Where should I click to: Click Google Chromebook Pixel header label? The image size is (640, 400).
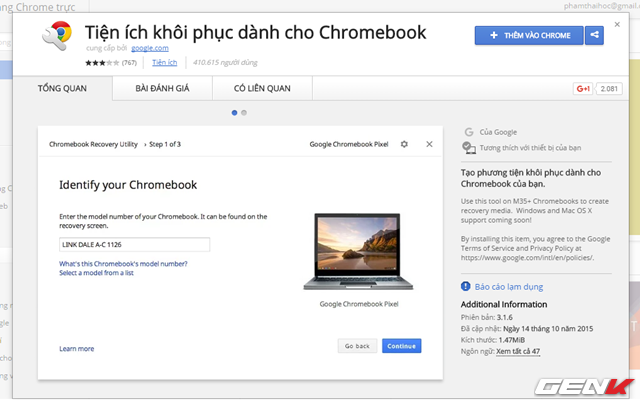click(349, 144)
